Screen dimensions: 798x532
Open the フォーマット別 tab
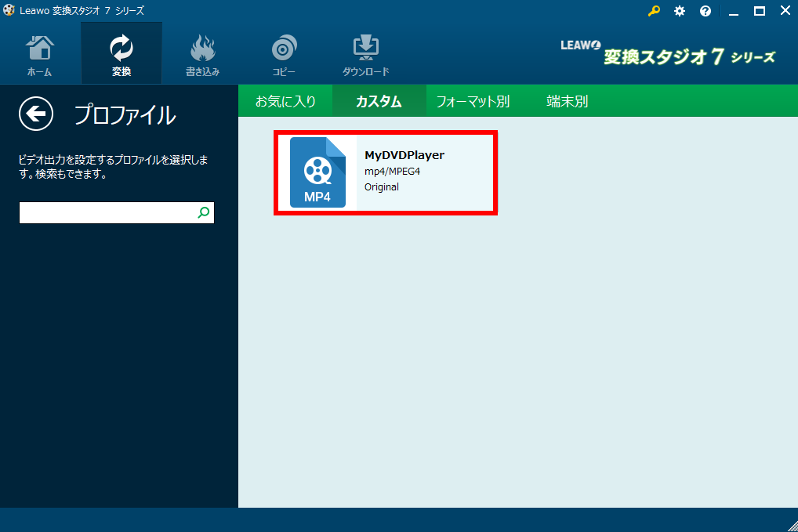(x=473, y=101)
